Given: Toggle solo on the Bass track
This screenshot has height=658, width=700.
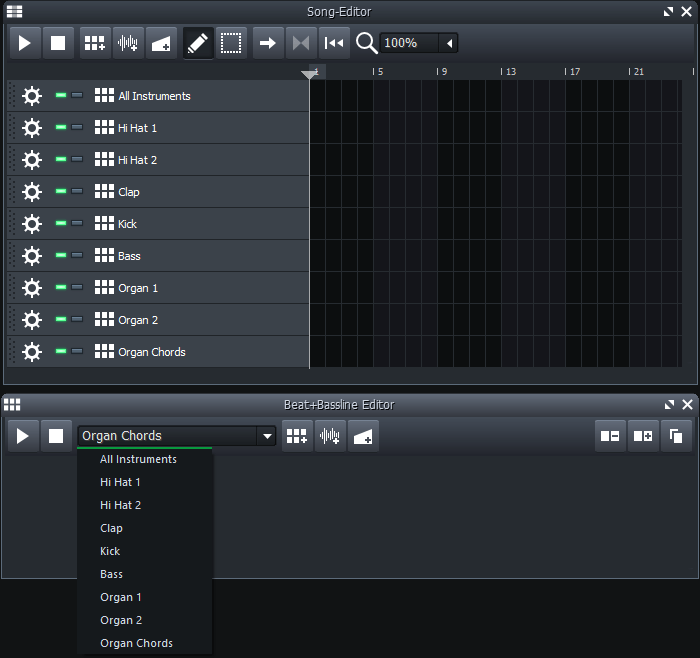Looking at the screenshot, I should click(77, 256).
